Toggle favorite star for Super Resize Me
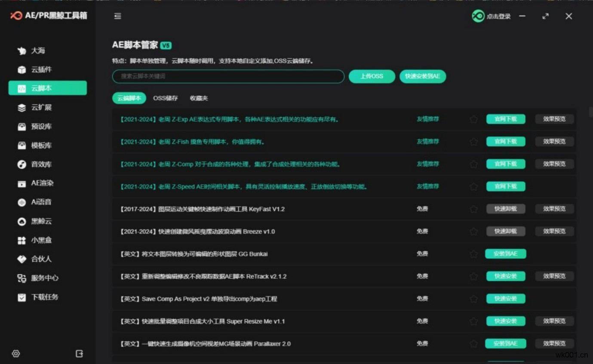The image size is (593, 364). (473, 321)
